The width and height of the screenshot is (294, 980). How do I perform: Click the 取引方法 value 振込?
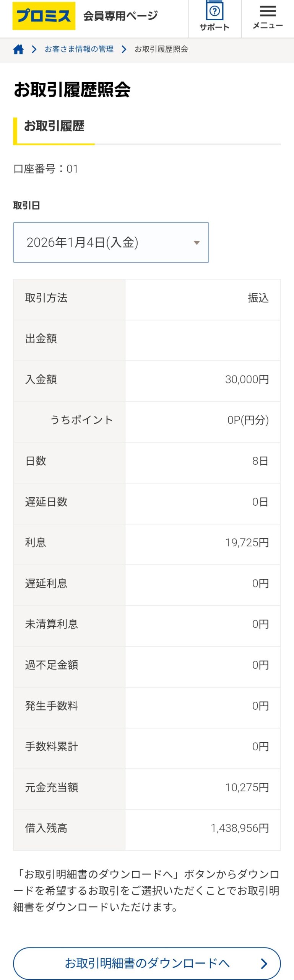click(x=258, y=298)
